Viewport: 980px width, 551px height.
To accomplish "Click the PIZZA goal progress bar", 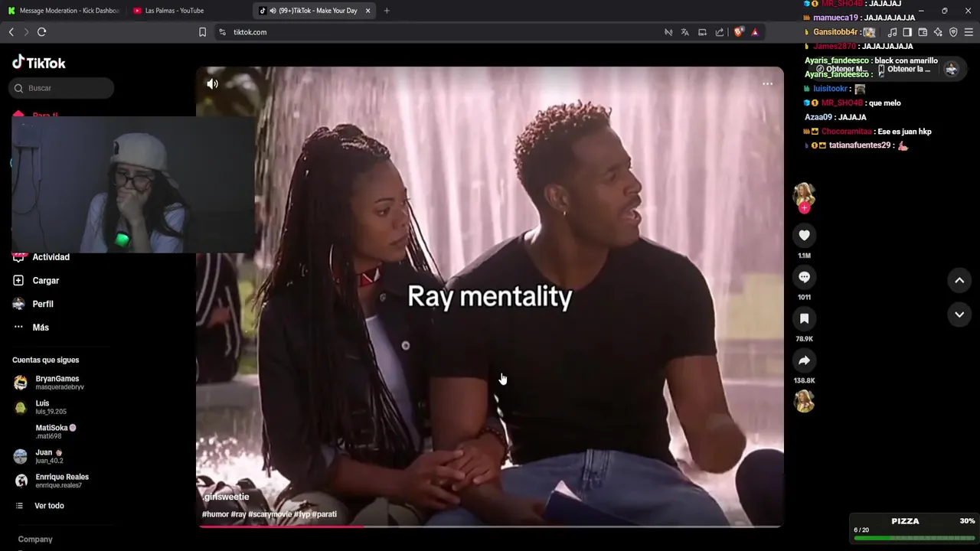I will pyautogui.click(x=914, y=539).
